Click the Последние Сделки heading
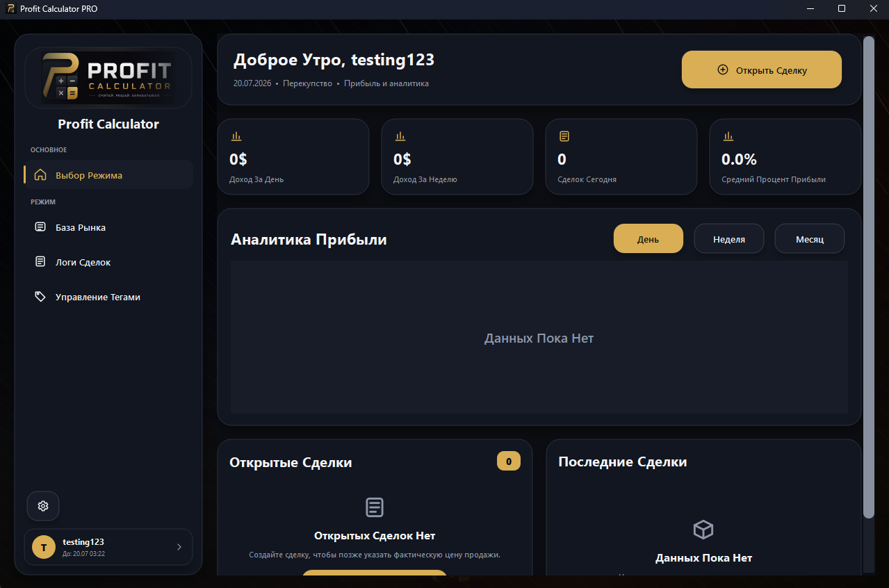889x588 pixels. coord(623,462)
